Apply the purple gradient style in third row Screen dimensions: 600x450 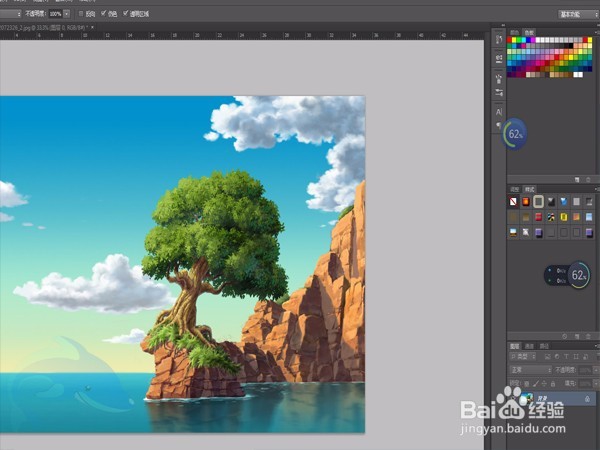tap(538, 232)
